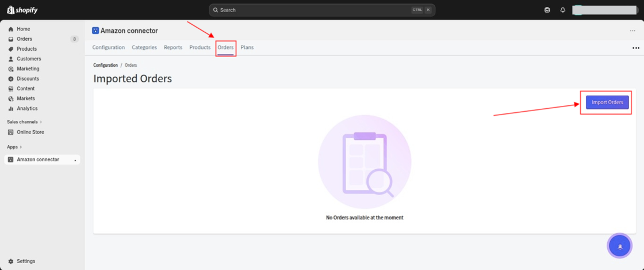
Task: Expand the Apps section
Action: pos(14,147)
